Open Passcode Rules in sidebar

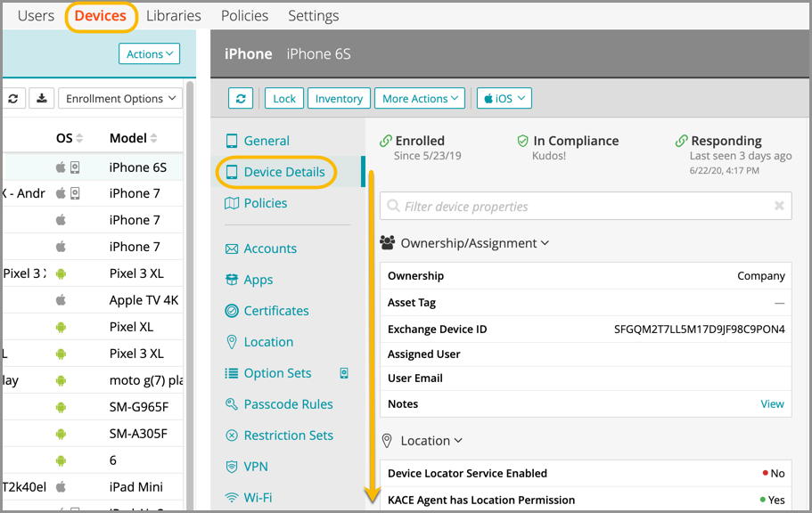click(x=287, y=404)
